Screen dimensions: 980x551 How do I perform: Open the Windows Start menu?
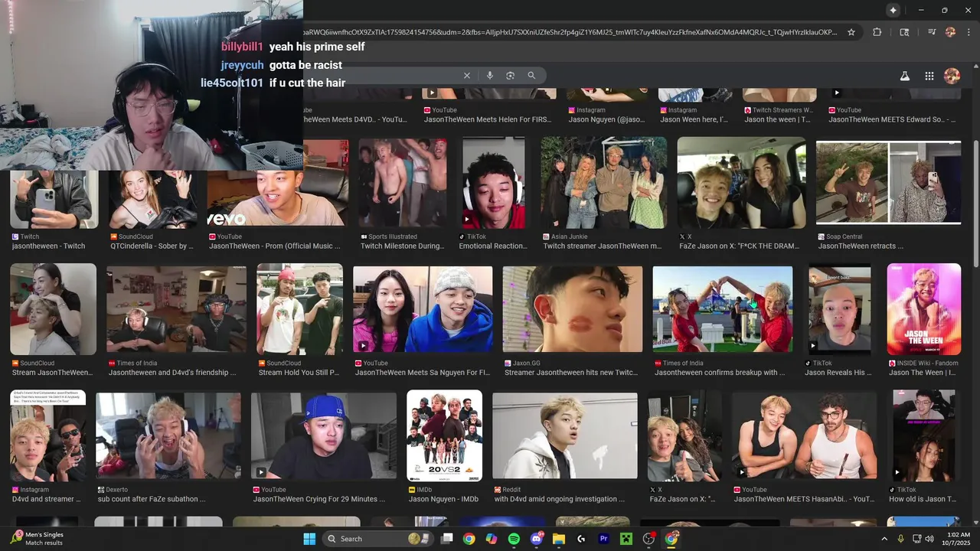tap(309, 539)
